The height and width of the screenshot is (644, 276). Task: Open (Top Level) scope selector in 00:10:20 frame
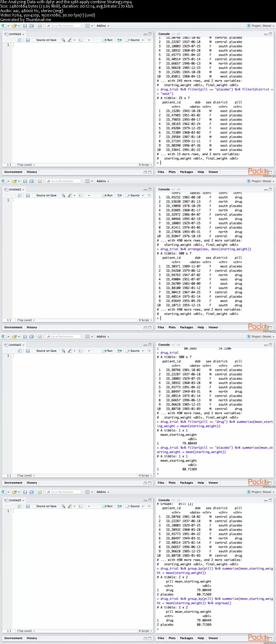coord(26,631)
